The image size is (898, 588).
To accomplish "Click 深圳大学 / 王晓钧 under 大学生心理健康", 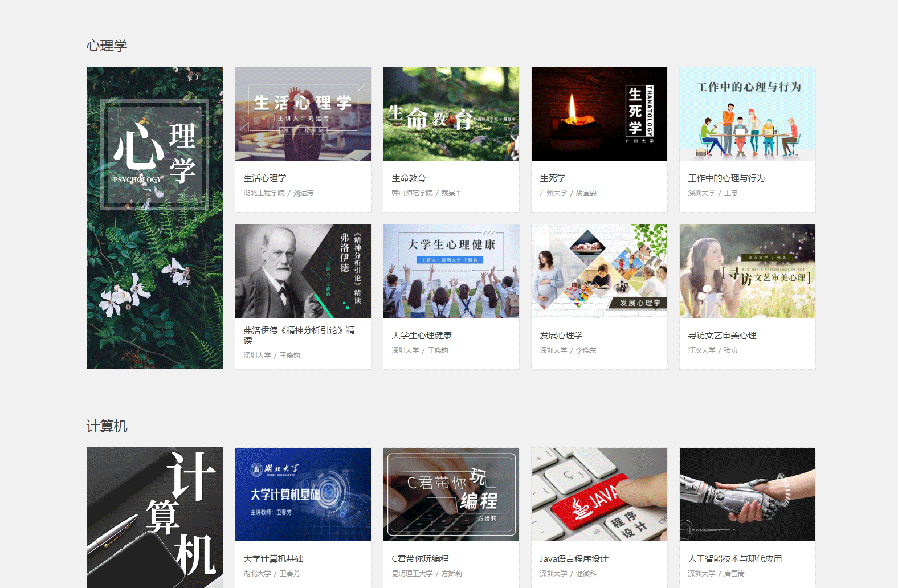I will pyautogui.click(x=420, y=350).
